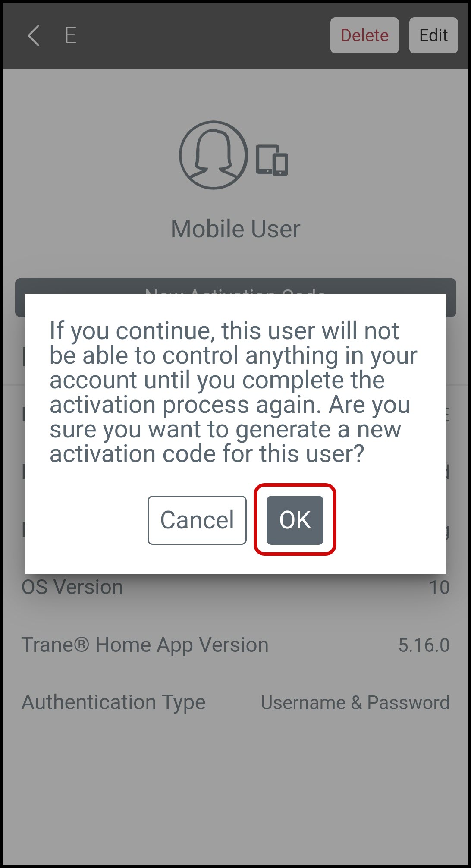Select the OS Version label

(x=72, y=587)
